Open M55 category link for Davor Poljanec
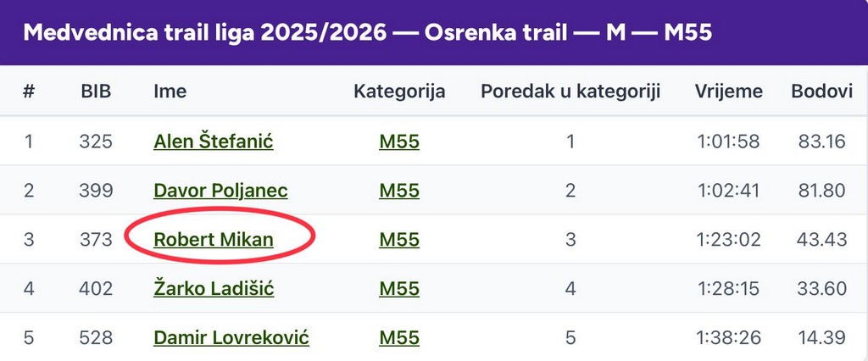Image resolution: width=868 pixels, height=361 pixels. tap(398, 191)
